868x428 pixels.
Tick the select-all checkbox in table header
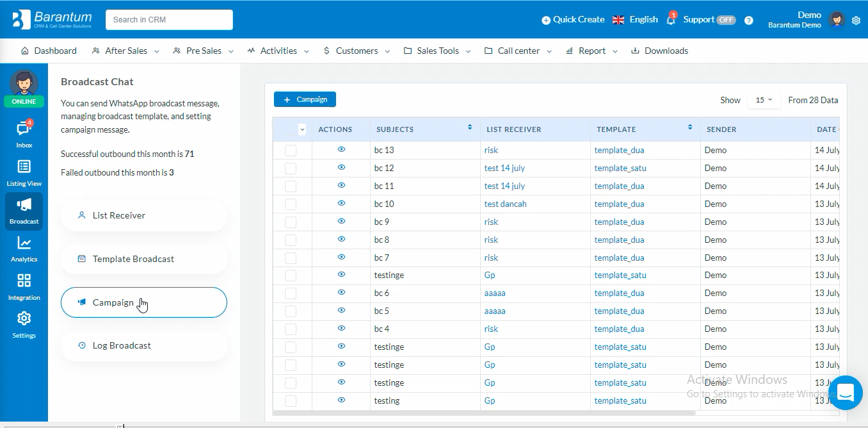click(x=291, y=129)
